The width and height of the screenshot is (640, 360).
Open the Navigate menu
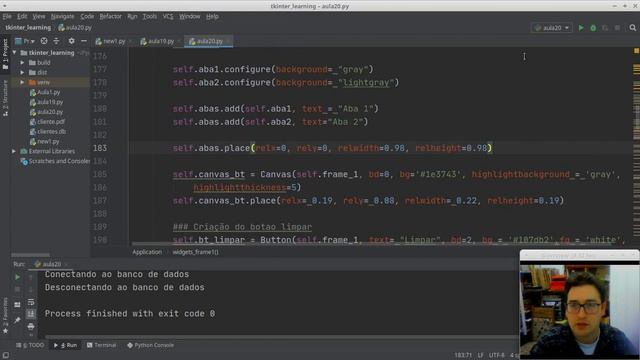(x=62, y=16)
